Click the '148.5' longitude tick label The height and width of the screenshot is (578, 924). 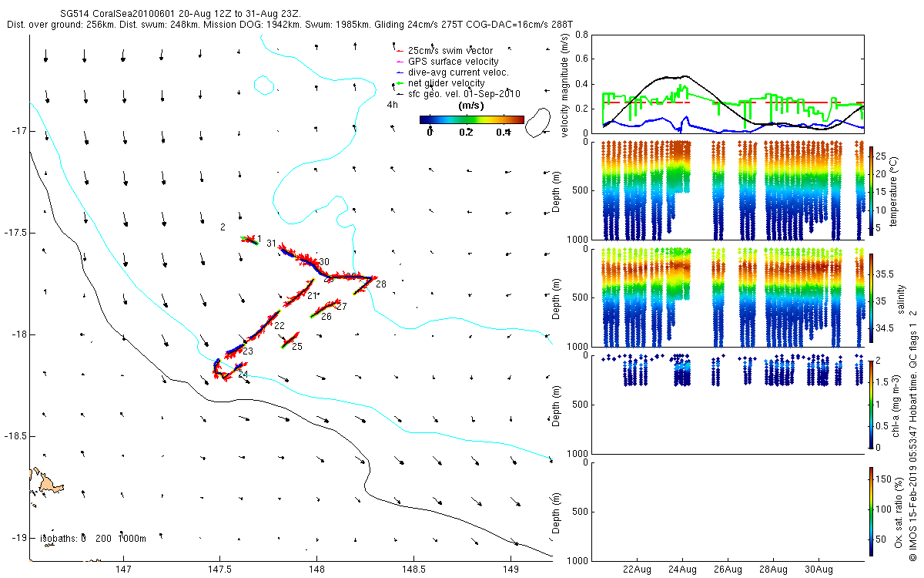pyautogui.click(x=413, y=570)
